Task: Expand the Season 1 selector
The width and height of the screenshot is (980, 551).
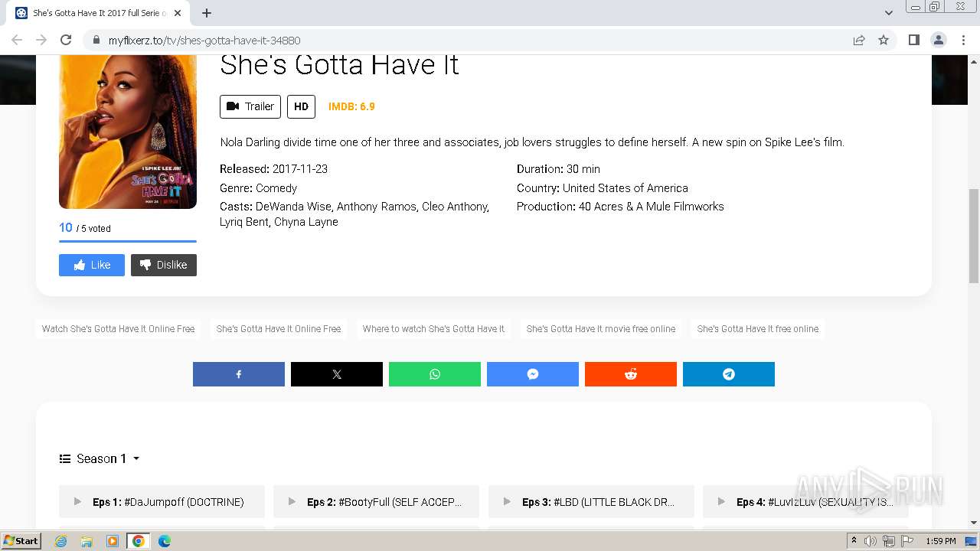Action: [x=100, y=458]
